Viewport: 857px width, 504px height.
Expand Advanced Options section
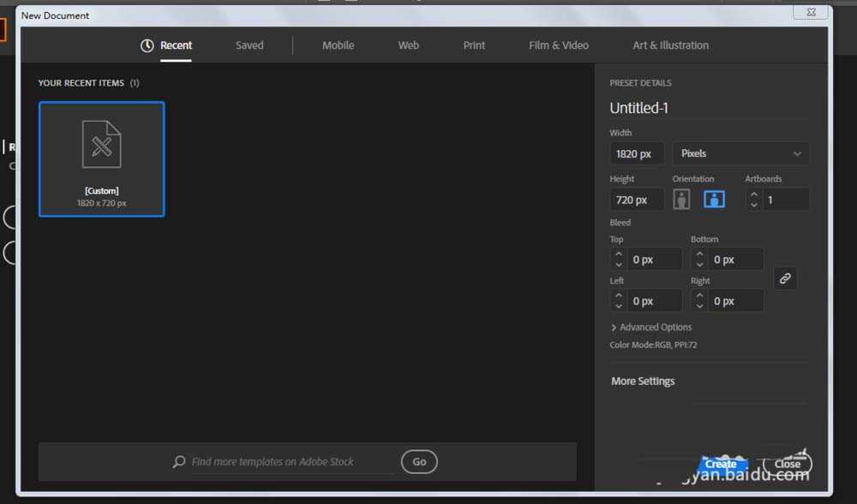coord(651,327)
